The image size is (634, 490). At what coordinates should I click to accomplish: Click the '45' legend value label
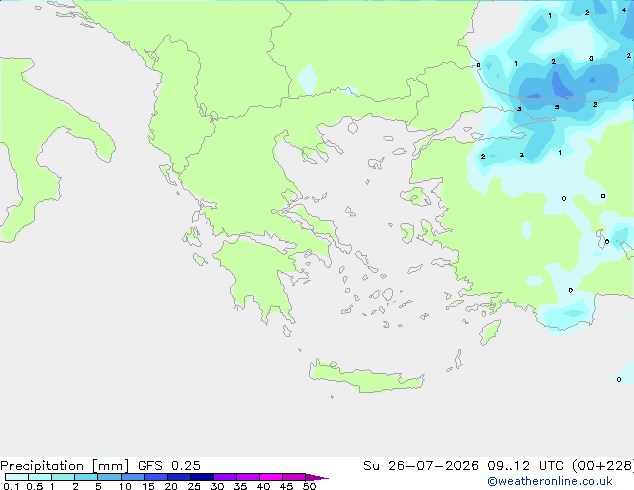286,486
